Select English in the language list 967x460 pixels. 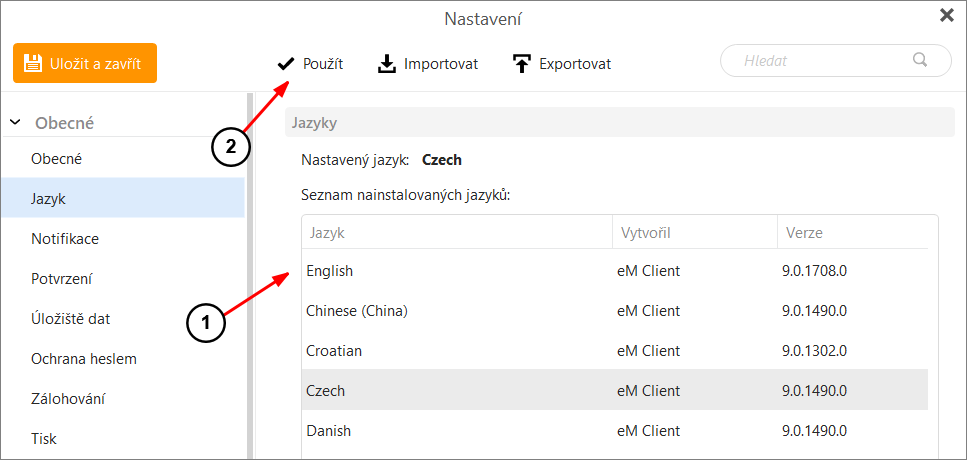click(x=614, y=270)
